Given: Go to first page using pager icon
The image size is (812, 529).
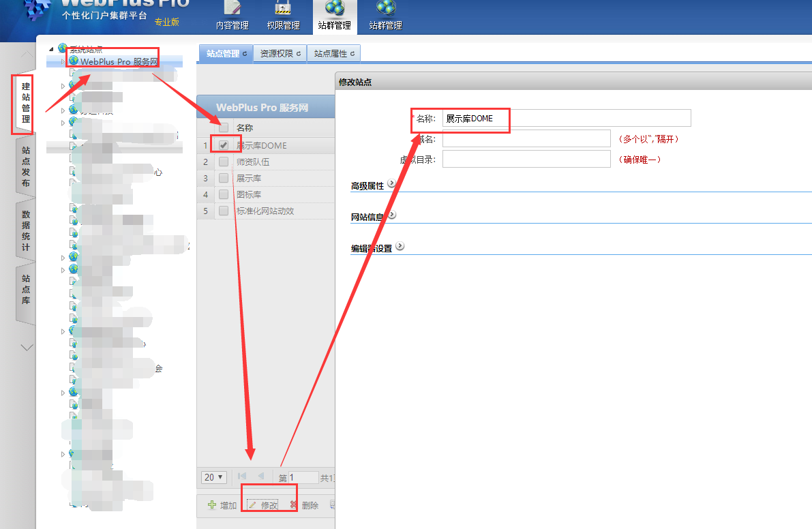Looking at the screenshot, I should tap(242, 477).
